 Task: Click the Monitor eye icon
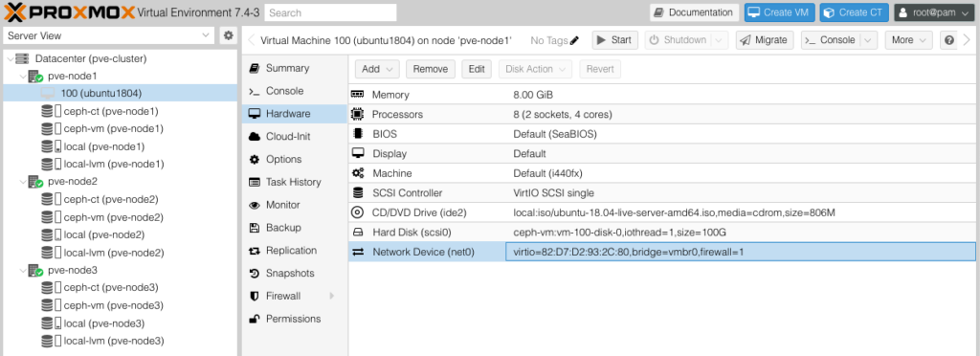pyautogui.click(x=255, y=205)
